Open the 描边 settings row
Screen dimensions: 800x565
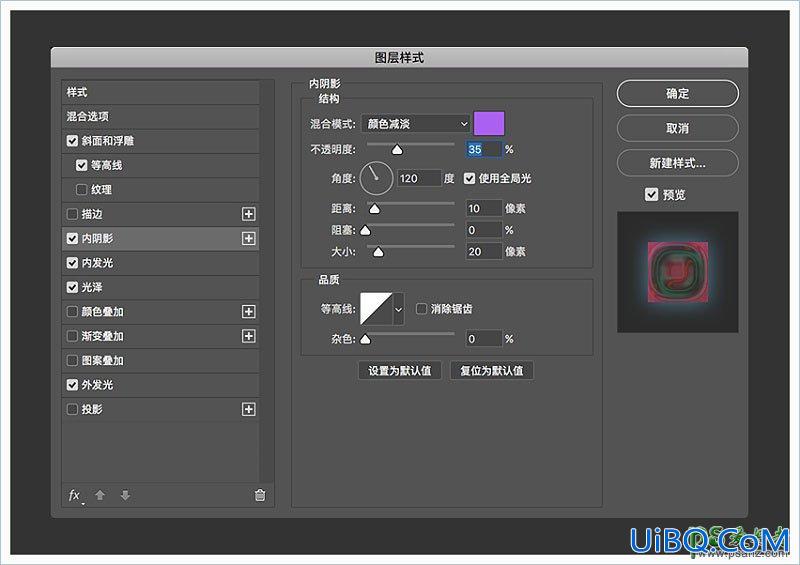coord(160,214)
